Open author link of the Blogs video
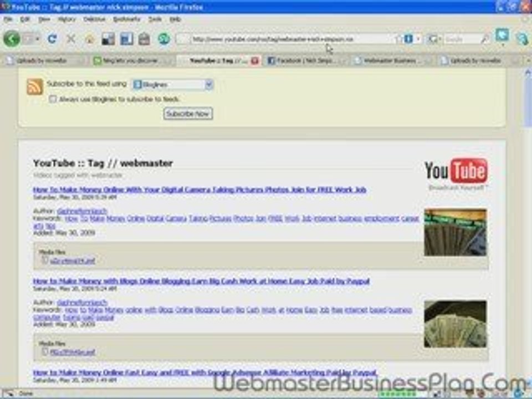 pyautogui.click(x=82, y=303)
